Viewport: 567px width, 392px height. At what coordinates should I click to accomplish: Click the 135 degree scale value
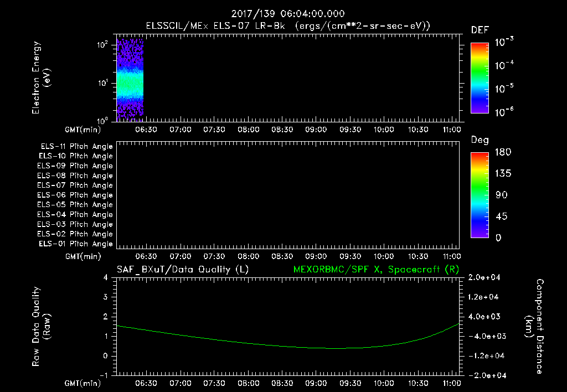pyautogui.click(x=503, y=174)
